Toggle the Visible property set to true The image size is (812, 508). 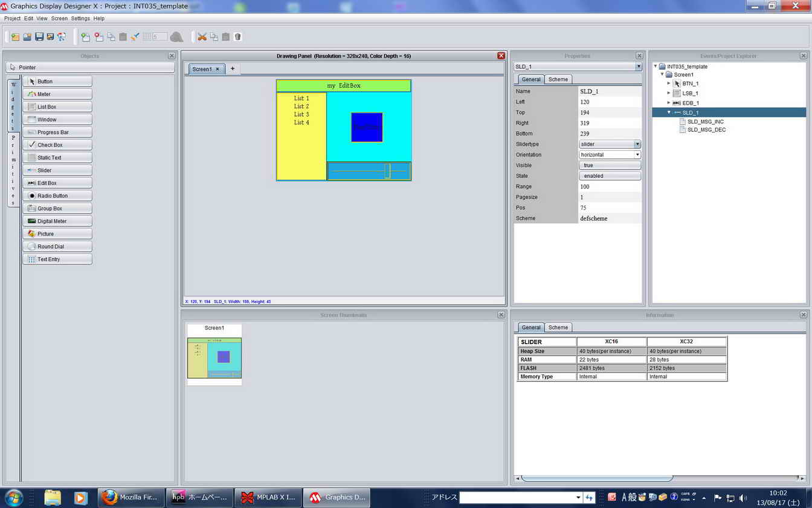(609, 165)
